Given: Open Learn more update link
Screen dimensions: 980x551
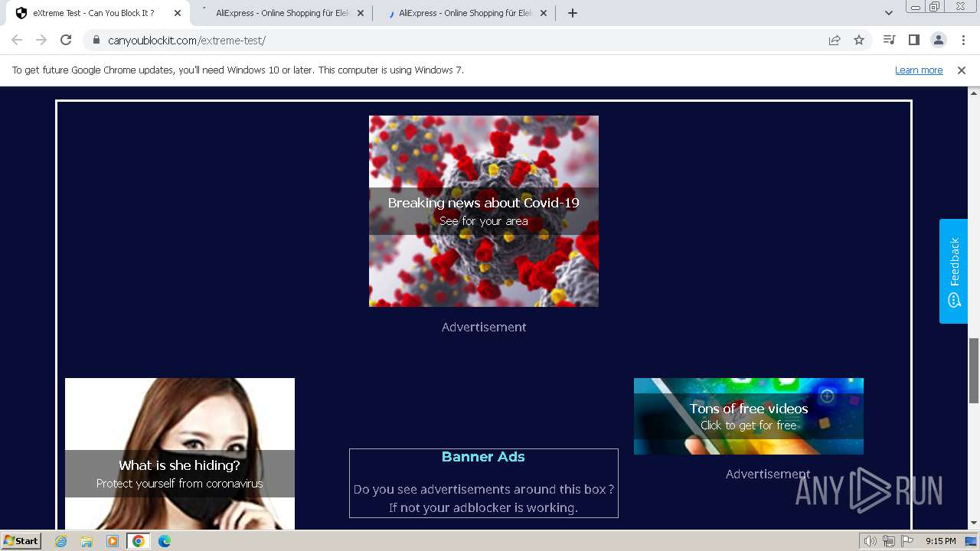Looking at the screenshot, I should 919,70.
